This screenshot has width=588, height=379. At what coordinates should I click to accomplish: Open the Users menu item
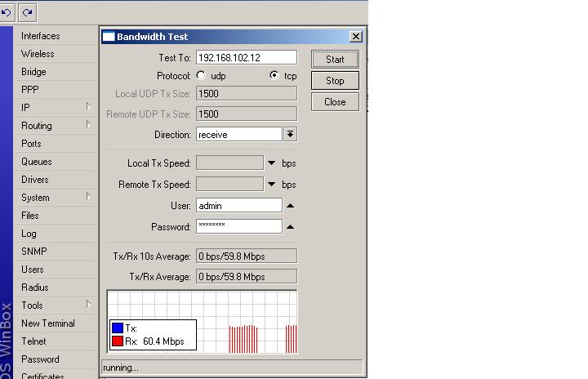(x=56, y=270)
